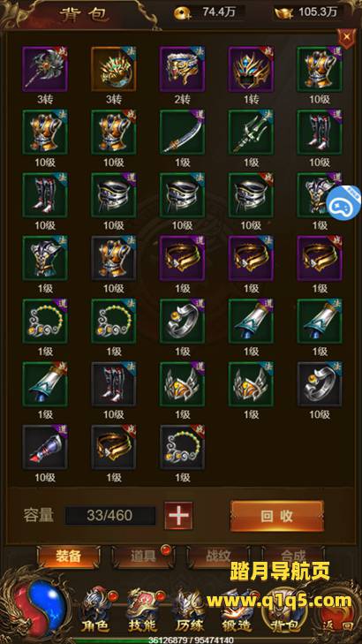Switch to the 装备 equipment tab
Screen dimensions: 362x644
(x=69, y=557)
